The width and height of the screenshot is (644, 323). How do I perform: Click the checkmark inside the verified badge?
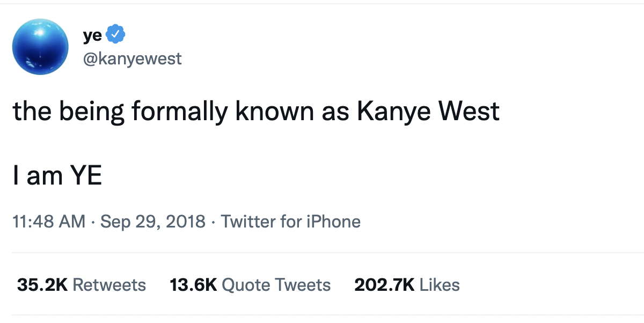point(116,33)
